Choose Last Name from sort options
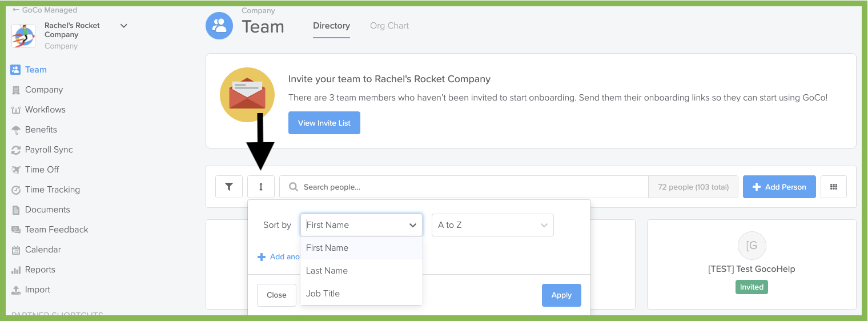Image resolution: width=868 pixels, height=321 pixels. [361, 271]
